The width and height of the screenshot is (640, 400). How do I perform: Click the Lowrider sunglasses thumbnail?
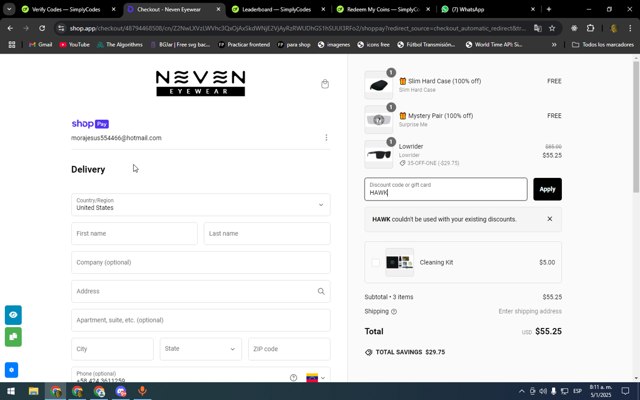pos(378,154)
